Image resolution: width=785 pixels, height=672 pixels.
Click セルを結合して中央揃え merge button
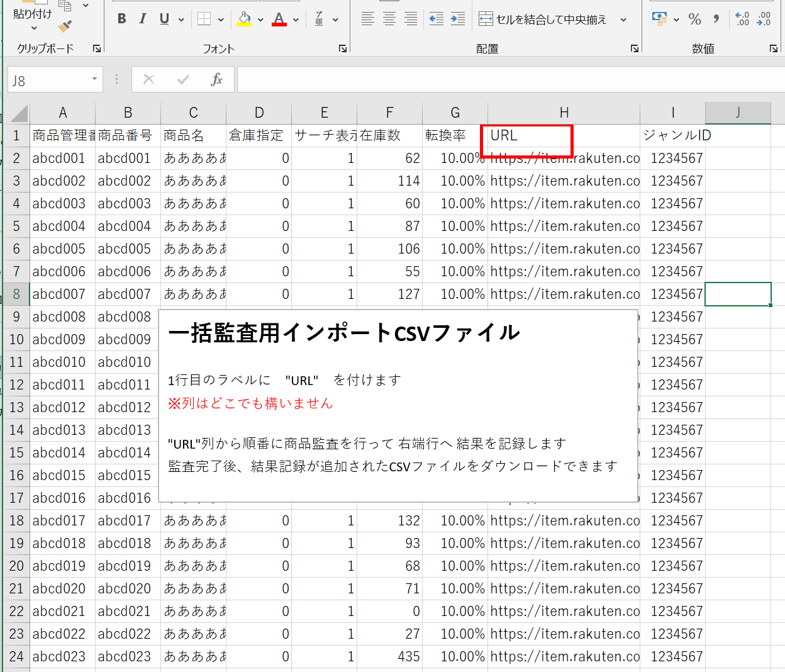tap(542, 20)
